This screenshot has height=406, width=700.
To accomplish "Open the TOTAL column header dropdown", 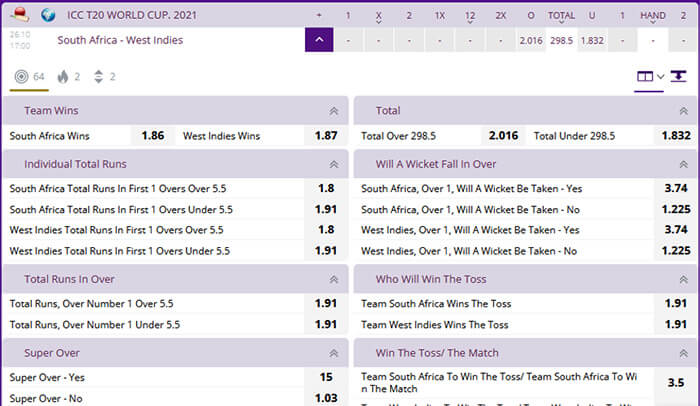I will point(561,17).
